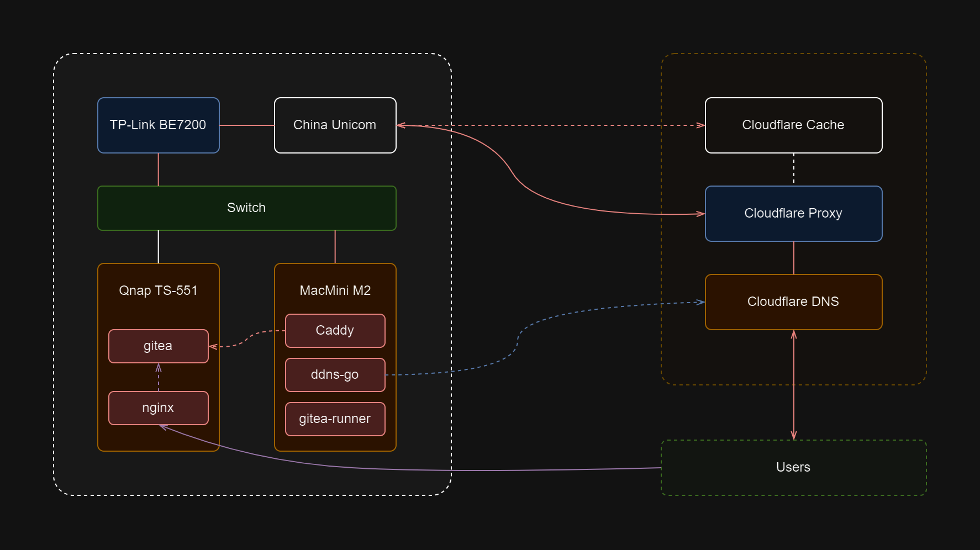Select the nginx service node
This screenshot has height=550, width=980.
(x=158, y=408)
